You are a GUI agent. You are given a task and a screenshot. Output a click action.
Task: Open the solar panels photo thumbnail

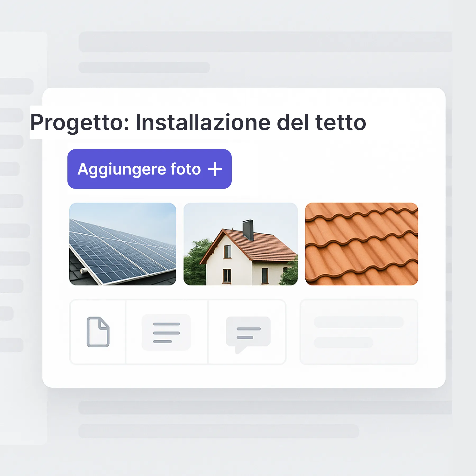point(123,244)
